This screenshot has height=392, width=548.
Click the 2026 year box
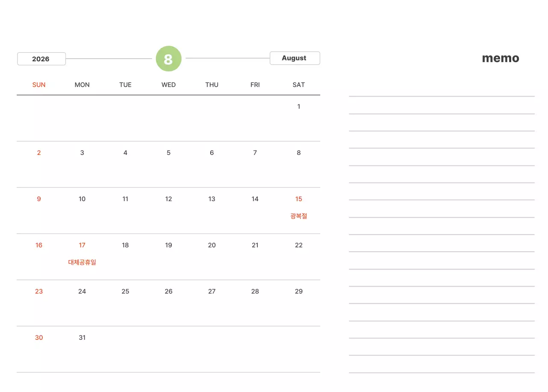[x=41, y=59]
